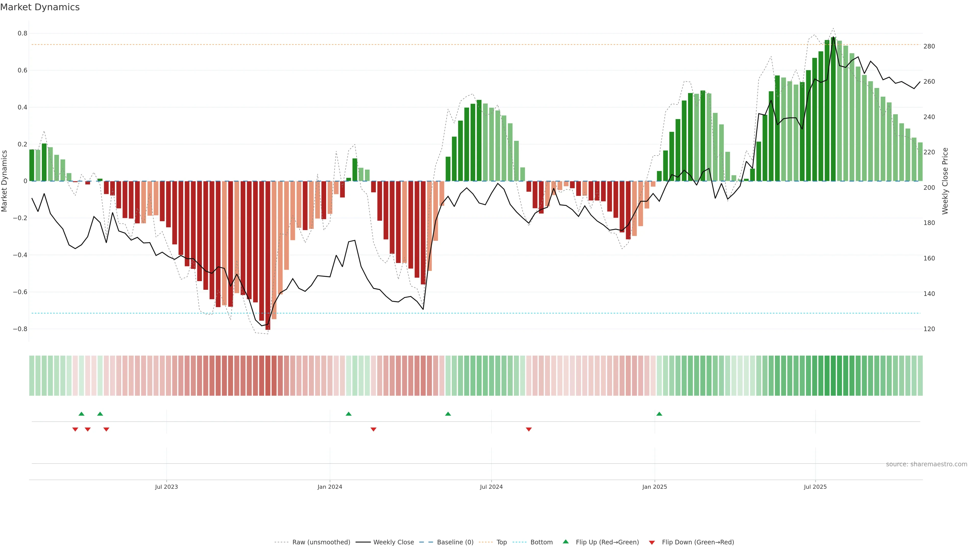The image size is (980, 551).
Task: Click the darkest green heatmap strip cell
Action: pos(833,375)
